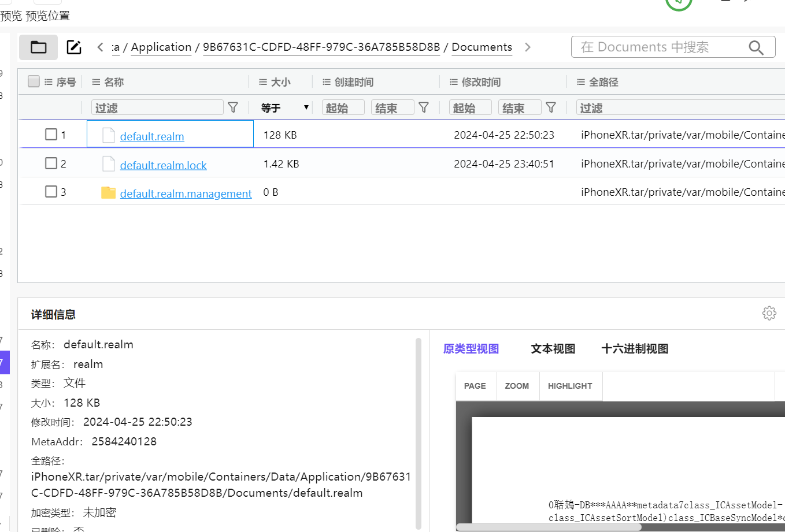
Task: Open the default.realm file link
Action: [x=152, y=136]
